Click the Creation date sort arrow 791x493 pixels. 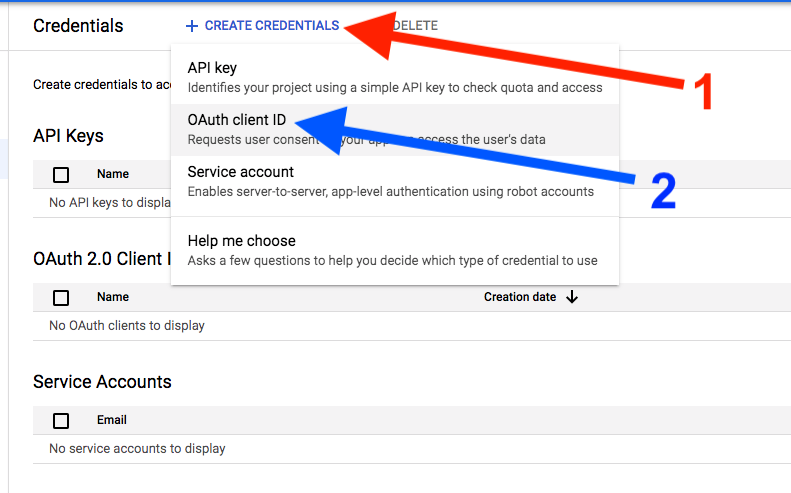(572, 297)
